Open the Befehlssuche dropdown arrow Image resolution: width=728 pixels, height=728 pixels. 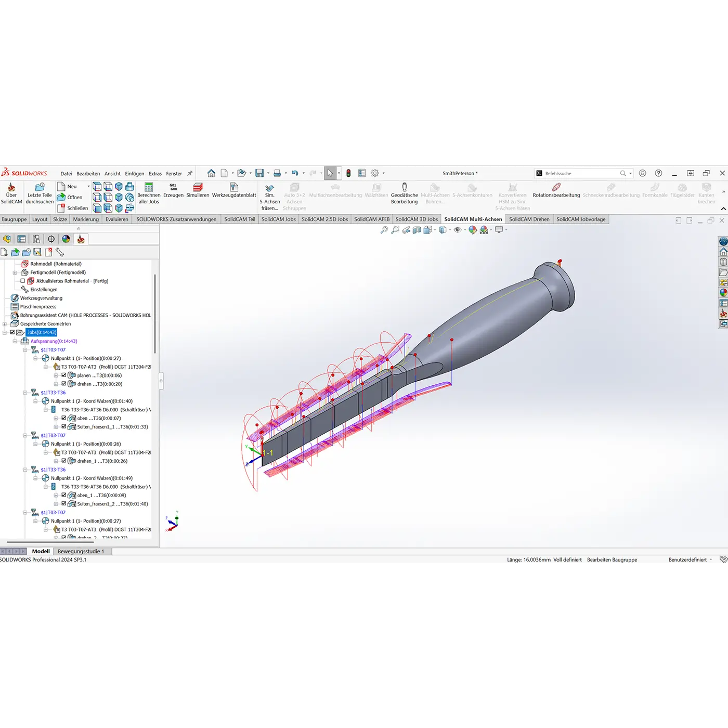(x=631, y=174)
